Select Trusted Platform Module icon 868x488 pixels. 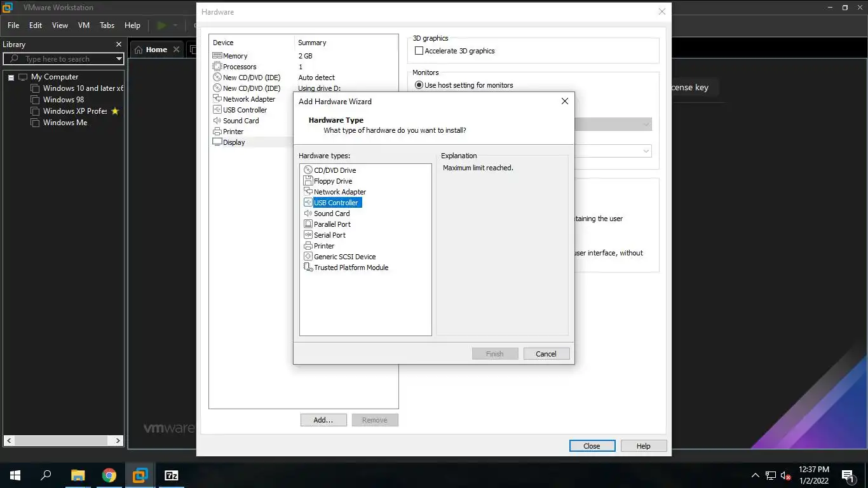point(308,268)
